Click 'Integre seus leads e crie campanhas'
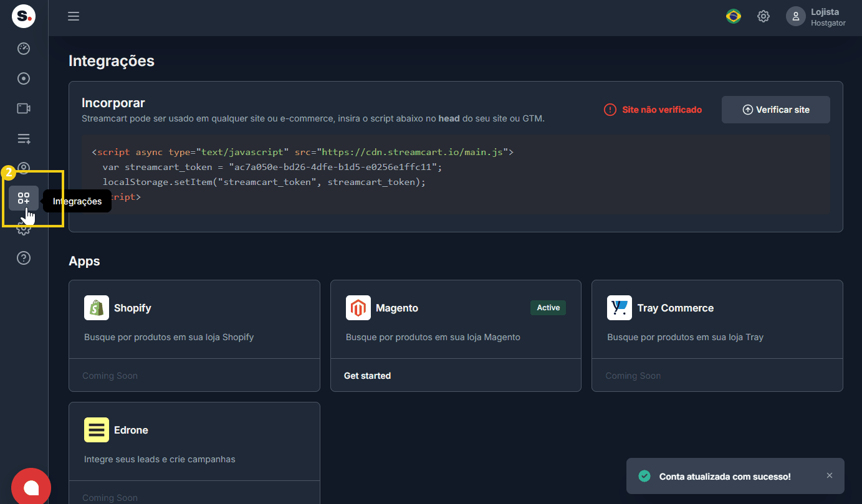Image resolution: width=862 pixels, height=504 pixels. (160, 459)
